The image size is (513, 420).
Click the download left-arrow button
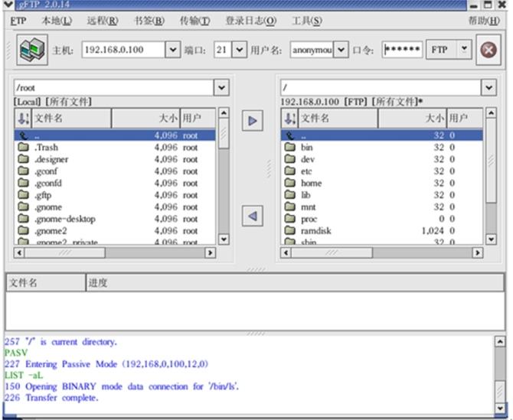(252, 216)
